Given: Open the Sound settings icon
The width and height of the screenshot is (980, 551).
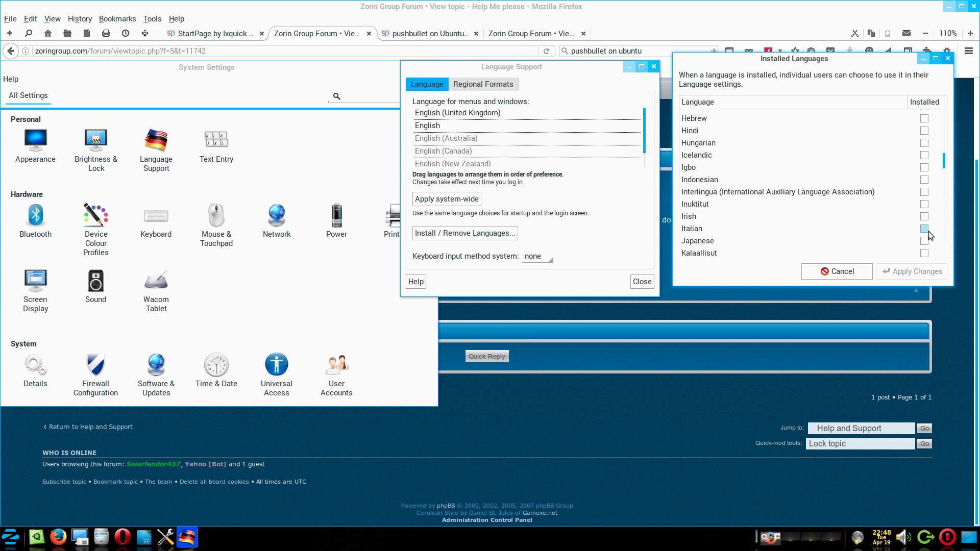Looking at the screenshot, I should coord(95,281).
